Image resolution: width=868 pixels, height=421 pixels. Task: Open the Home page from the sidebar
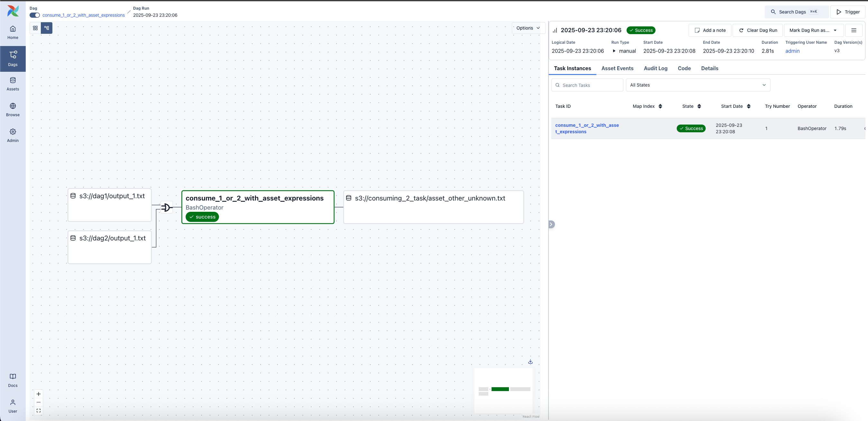13,32
